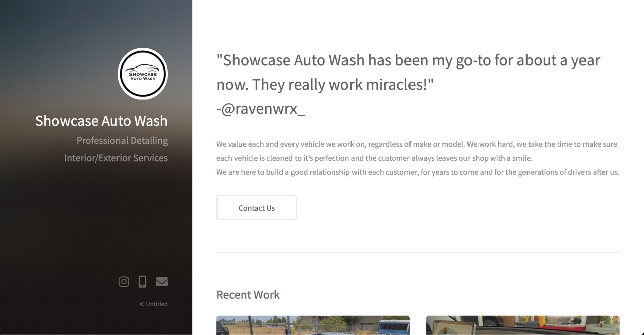Image resolution: width=644 pixels, height=335 pixels.
Task: Click the -@ravenwrx_ attribution
Action: [261, 108]
